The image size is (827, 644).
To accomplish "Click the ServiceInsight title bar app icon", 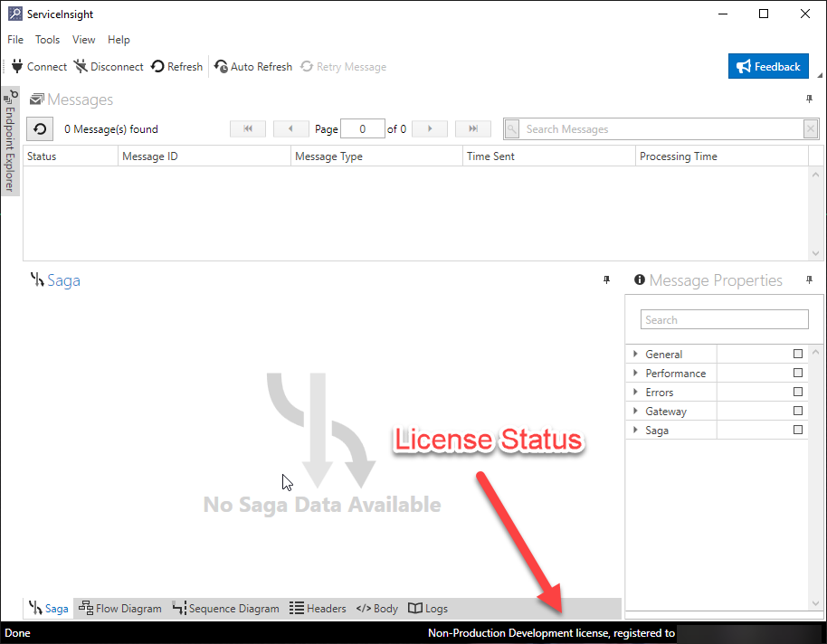I will (15, 14).
